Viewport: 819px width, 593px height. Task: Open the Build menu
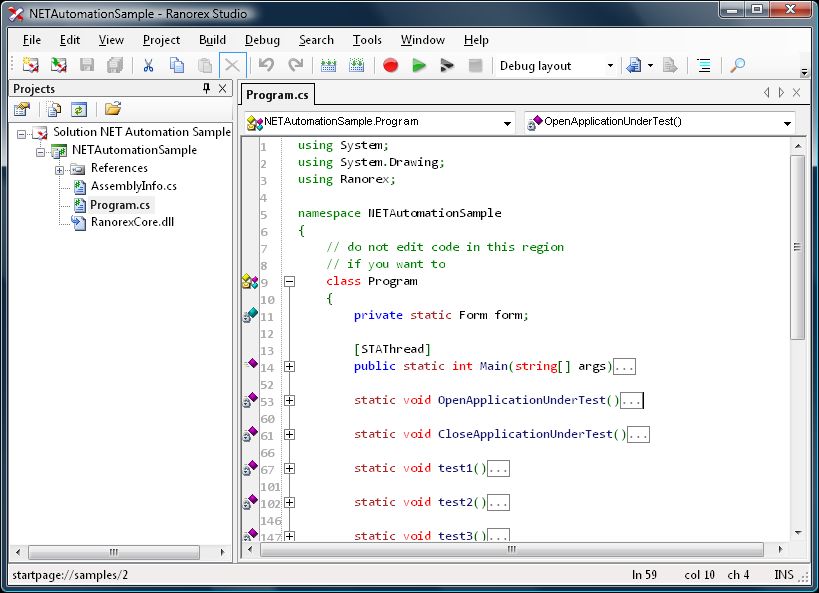(x=212, y=40)
